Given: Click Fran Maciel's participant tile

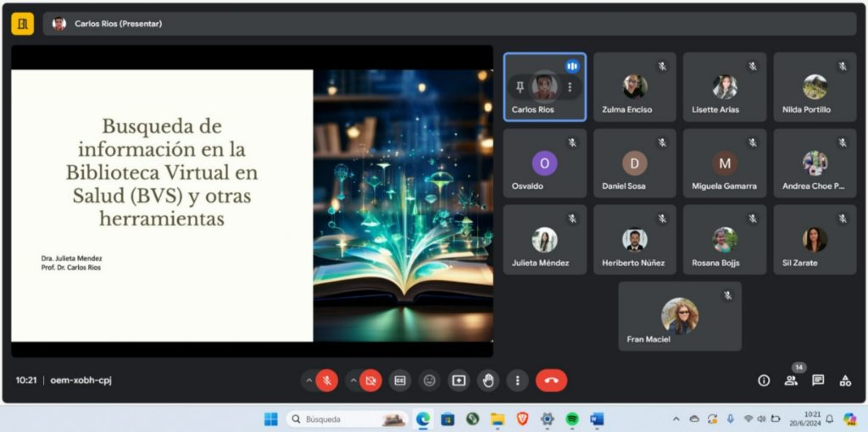Looking at the screenshot, I should coord(680,316).
